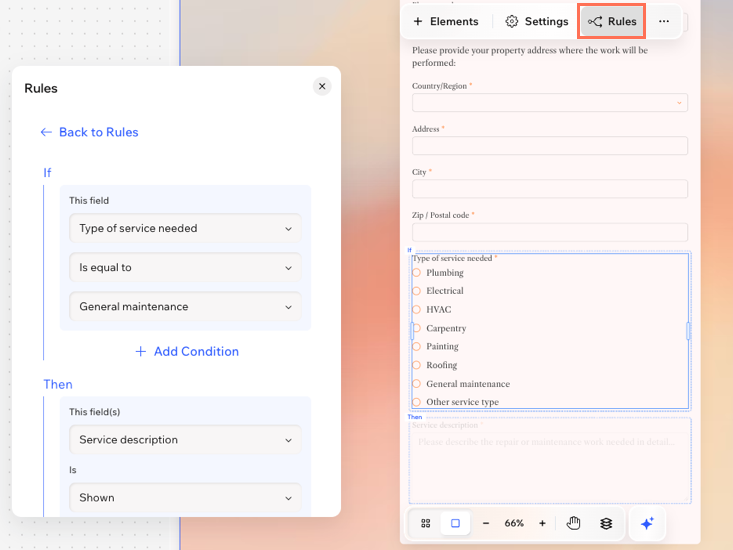Click the Back to Rules link
733x550 pixels.
(x=89, y=132)
